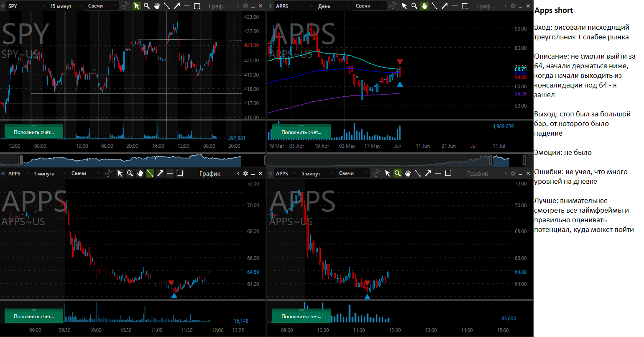Grab left handle of APPS daily range navigator

491,160
